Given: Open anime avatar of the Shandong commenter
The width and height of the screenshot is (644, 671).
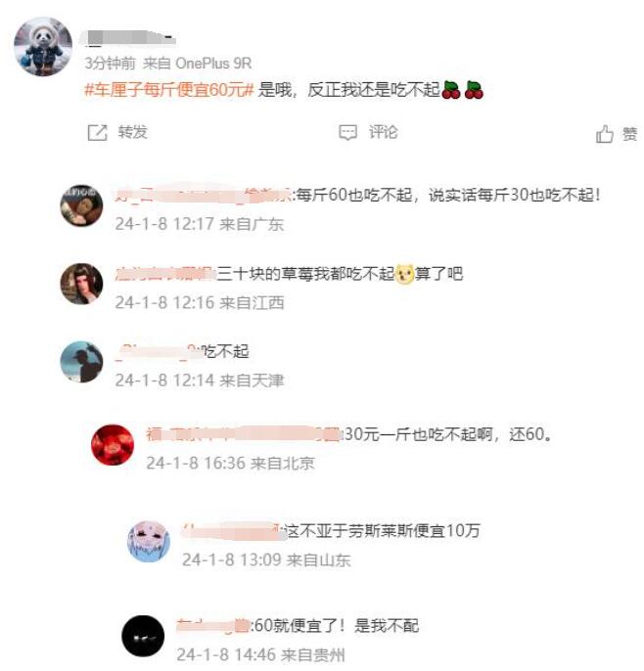Looking at the screenshot, I should (149, 541).
